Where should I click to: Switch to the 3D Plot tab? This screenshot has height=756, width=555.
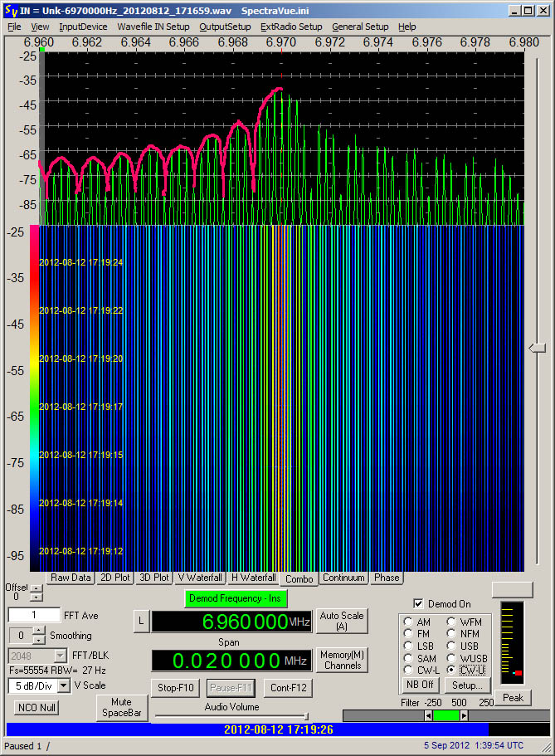[x=153, y=578]
